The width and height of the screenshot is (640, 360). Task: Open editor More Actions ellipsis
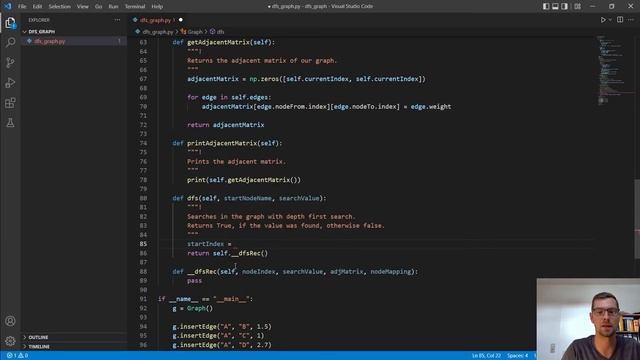[x=631, y=20]
